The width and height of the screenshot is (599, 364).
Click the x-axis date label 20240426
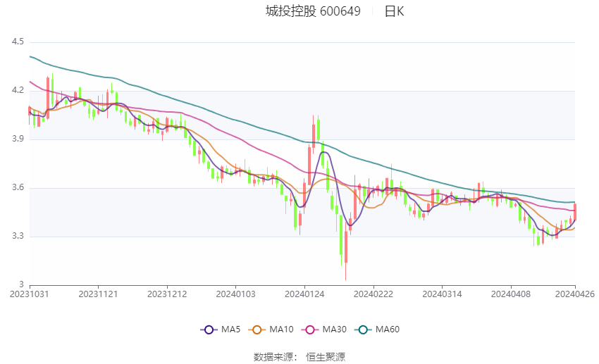[x=575, y=294]
